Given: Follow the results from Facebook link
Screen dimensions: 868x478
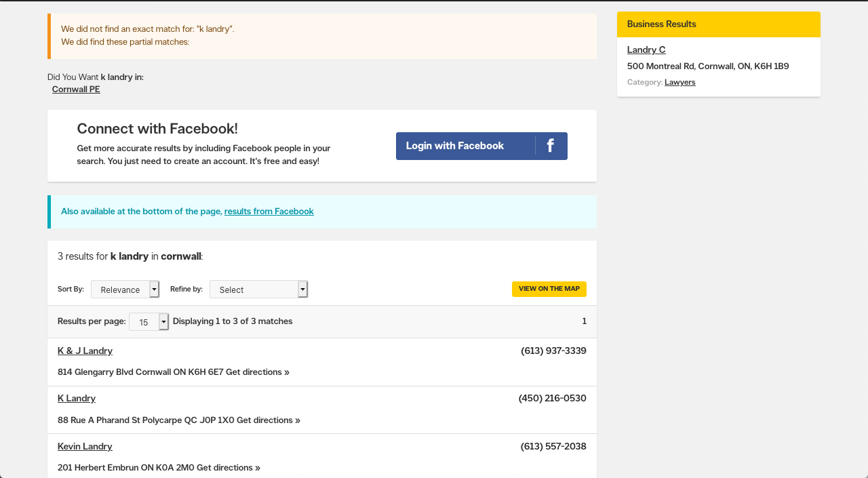Looking at the screenshot, I should [x=269, y=212].
